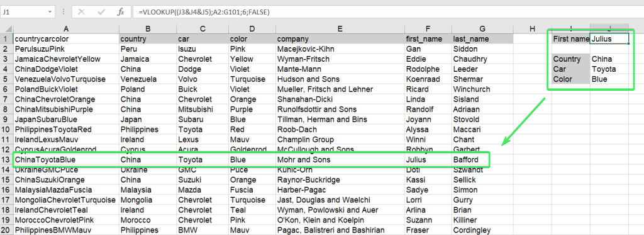
Task: Select the cell Goldenrod in color column
Action: [252, 150]
